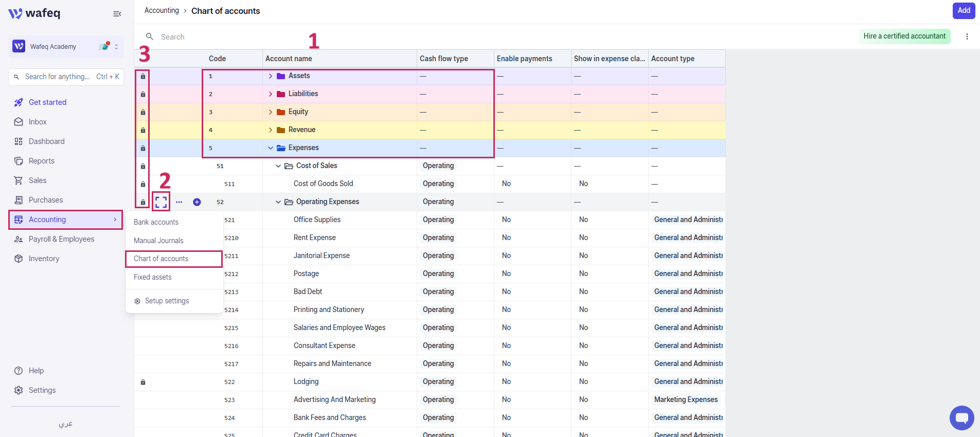Screen dimensions: 980x437
Task: Collapse the sidebar with the menu icon
Action: (117, 14)
